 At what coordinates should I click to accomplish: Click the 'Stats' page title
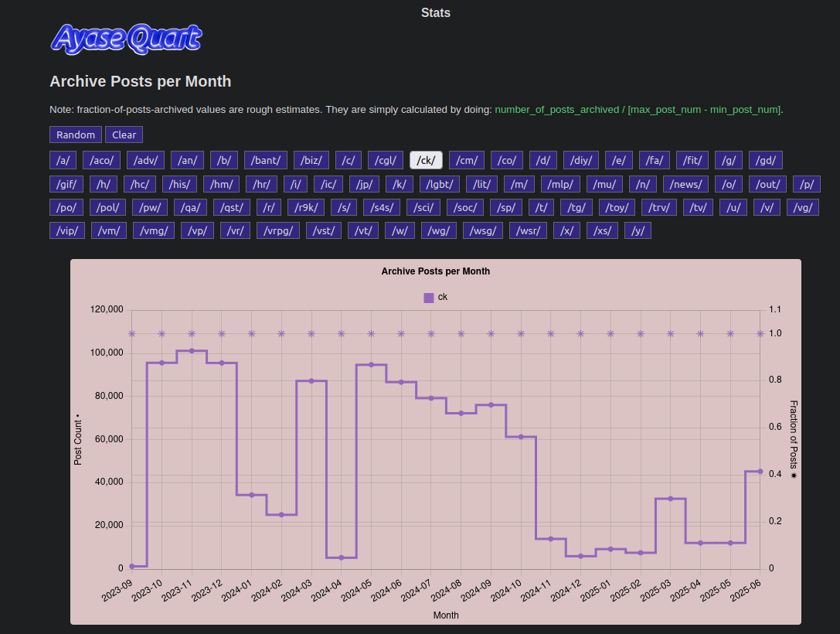click(436, 13)
